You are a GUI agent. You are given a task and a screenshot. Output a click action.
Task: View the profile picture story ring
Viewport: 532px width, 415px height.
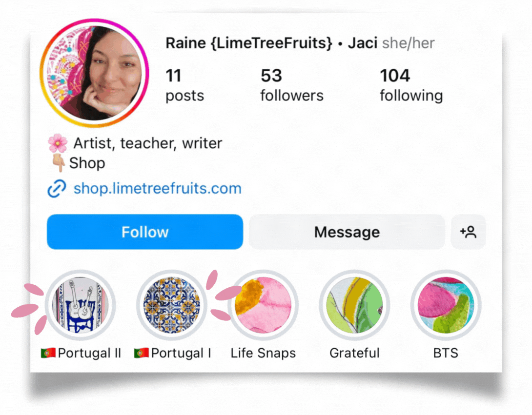tap(94, 73)
